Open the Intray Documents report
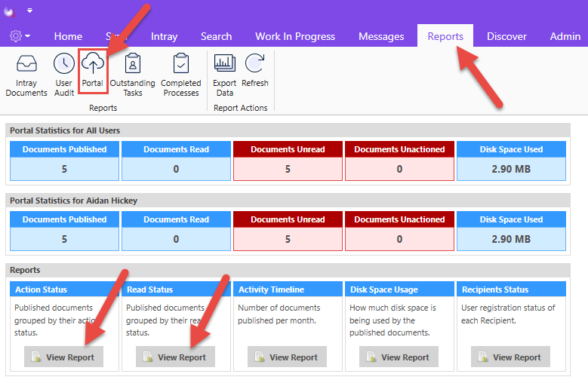This screenshot has height=386, width=588. coord(26,75)
